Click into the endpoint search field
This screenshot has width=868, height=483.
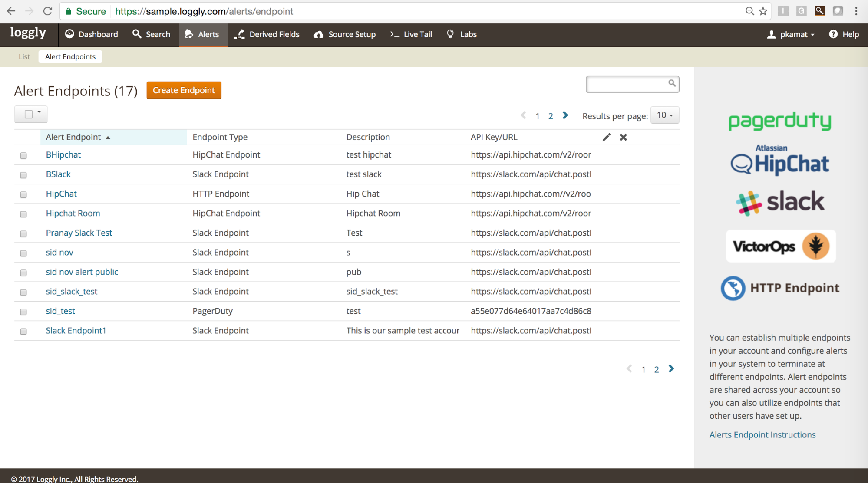(626, 84)
